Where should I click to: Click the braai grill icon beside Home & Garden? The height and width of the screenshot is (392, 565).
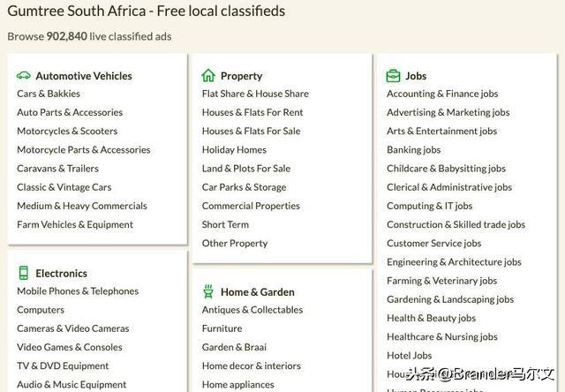point(208,292)
